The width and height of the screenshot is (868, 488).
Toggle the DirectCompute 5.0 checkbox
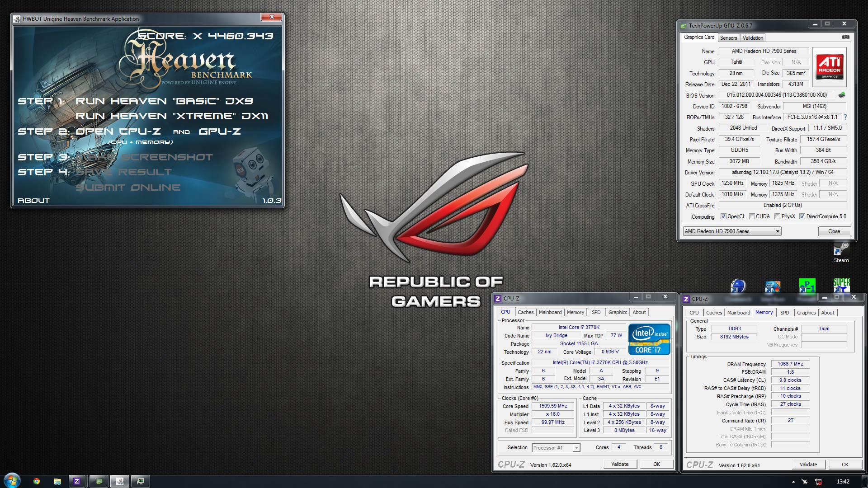point(802,216)
